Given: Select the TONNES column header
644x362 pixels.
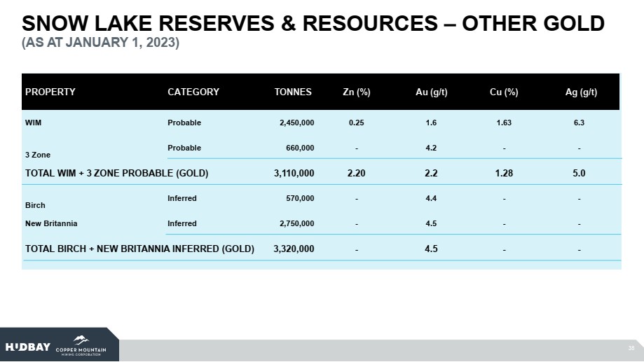Looking at the screenshot, I should (293, 92).
